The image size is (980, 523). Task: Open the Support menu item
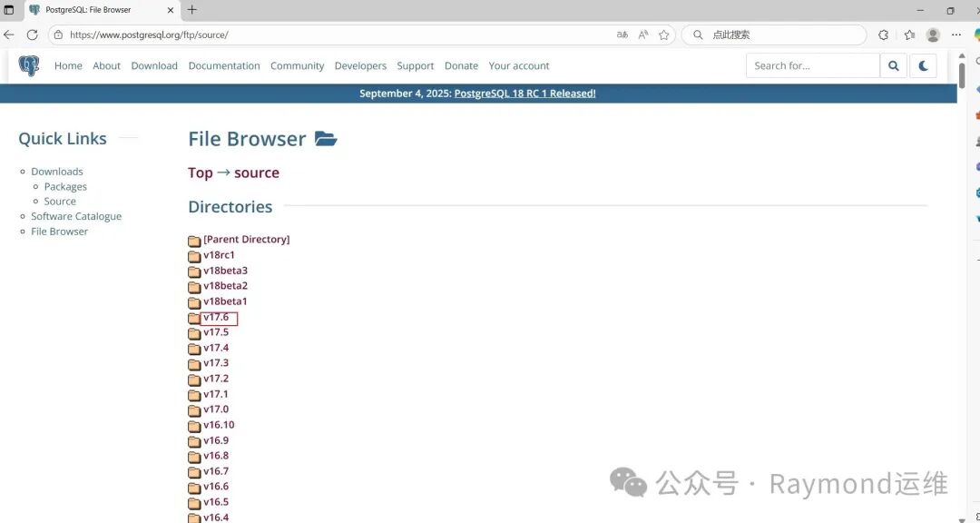[x=416, y=65]
